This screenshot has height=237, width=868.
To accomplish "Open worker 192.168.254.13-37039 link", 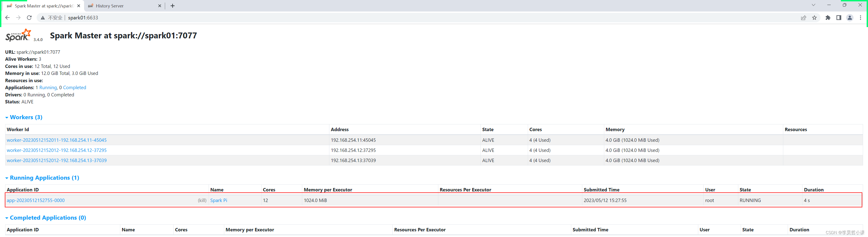I will [x=57, y=160].
